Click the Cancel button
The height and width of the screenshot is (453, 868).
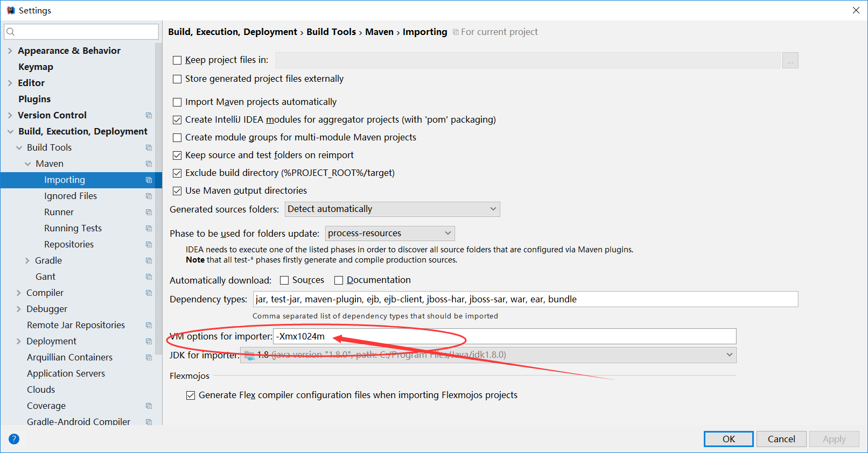tap(781, 439)
